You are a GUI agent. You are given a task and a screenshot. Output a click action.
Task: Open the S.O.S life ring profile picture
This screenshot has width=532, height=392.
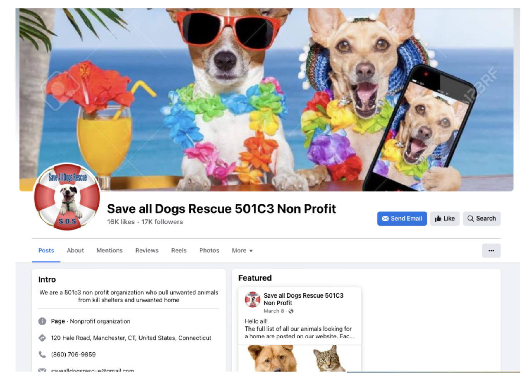click(x=67, y=197)
